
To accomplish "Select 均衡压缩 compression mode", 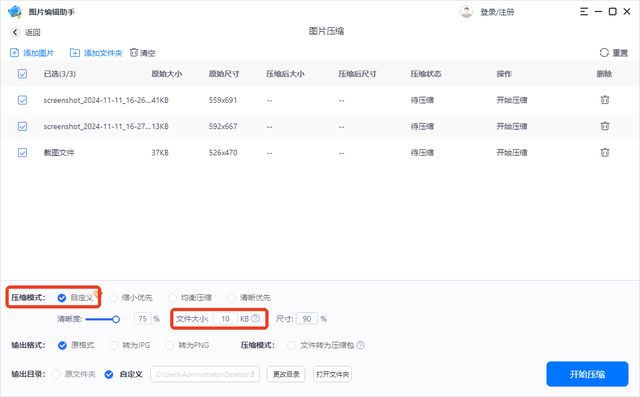I will coord(172,298).
